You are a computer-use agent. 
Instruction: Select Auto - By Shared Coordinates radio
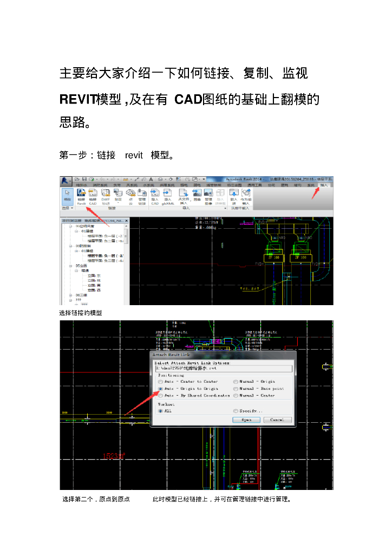pyautogui.click(x=161, y=395)
